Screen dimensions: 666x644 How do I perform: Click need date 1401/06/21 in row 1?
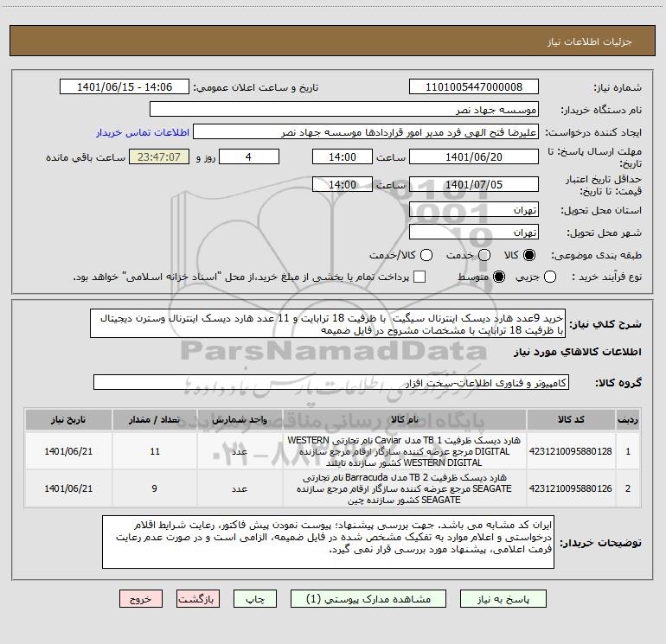click(x=68, y=451)
